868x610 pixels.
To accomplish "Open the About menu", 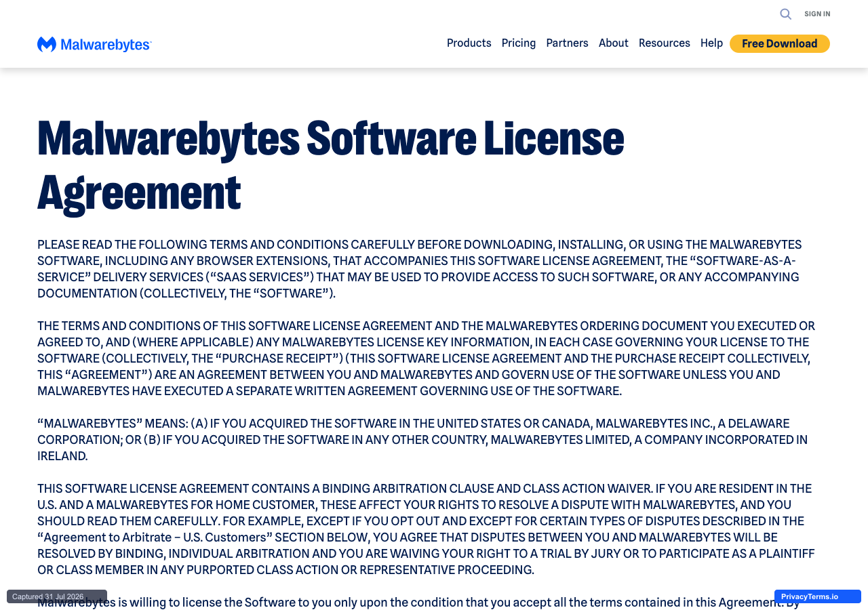I will (x=614, y=43).
